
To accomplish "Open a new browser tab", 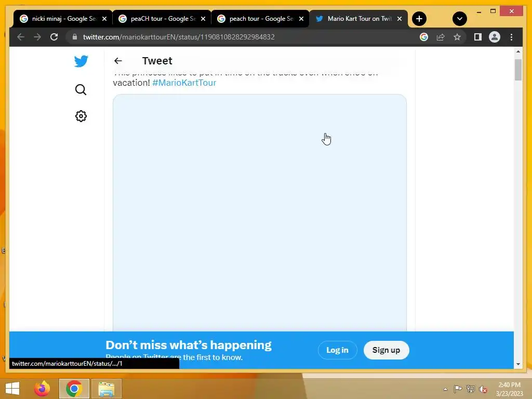I will coord(419,19).
